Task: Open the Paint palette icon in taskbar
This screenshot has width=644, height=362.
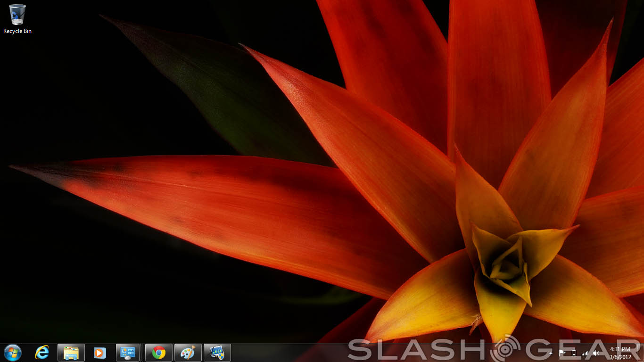Action: point(188,353)
